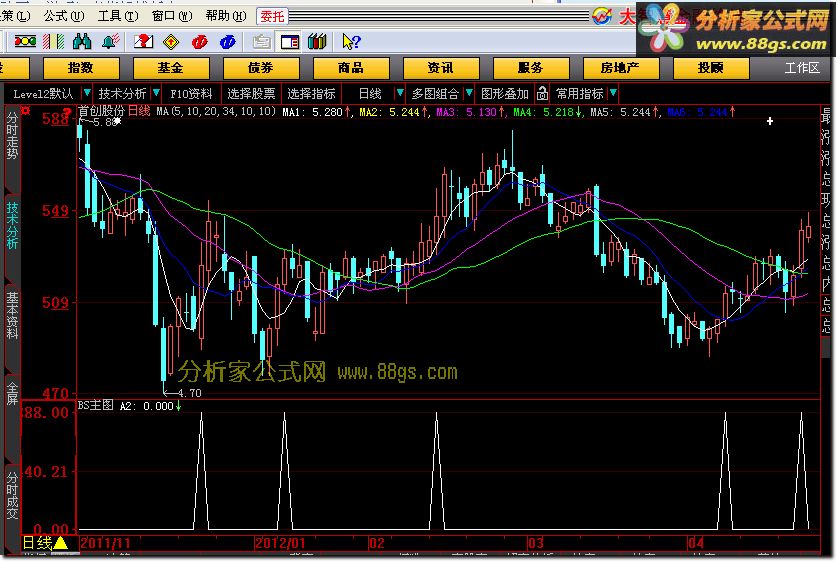Screen dimensions: 838x562
Task: Click the red-green striped bars toolbar icon
Action: tap(53, 41)
